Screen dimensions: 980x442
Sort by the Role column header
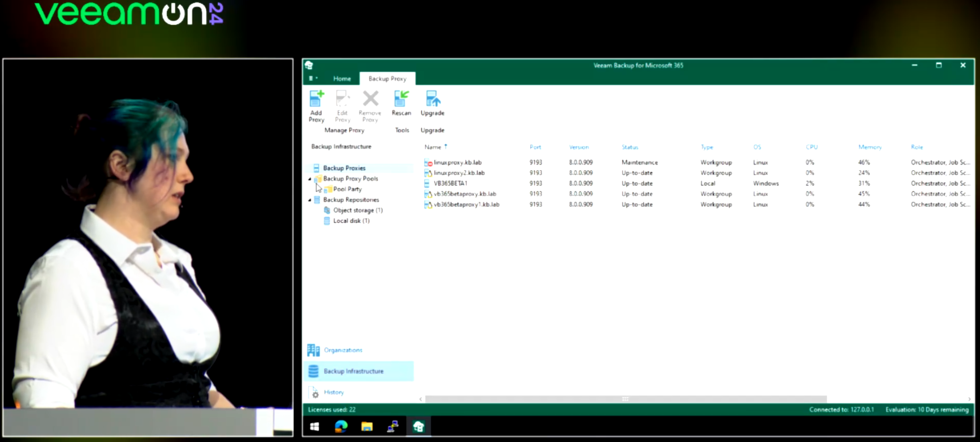(x=917, y=147)
